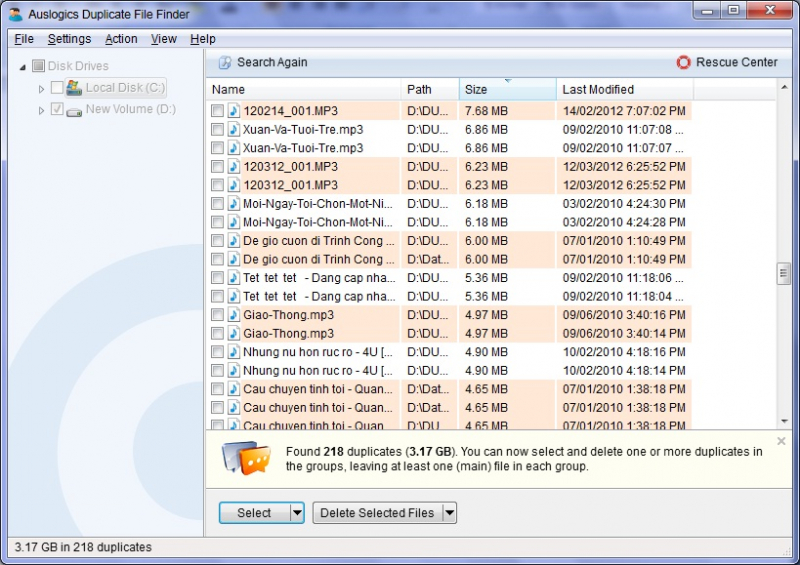Toggle the Disk Drives root checkbox
Image resolution: width=800 pixels, height=565 pixels.
point(38,65)
